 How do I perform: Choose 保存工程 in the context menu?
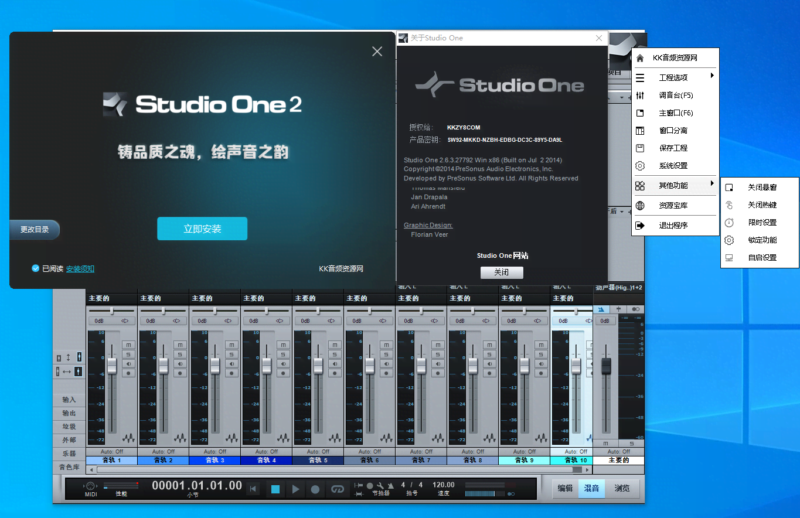click(675, 148)
